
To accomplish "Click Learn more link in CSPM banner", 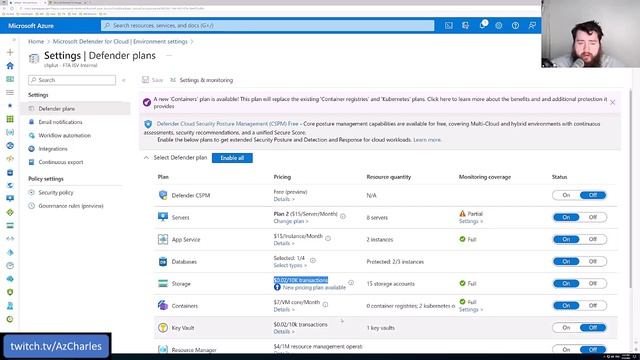I will [427, 140].
